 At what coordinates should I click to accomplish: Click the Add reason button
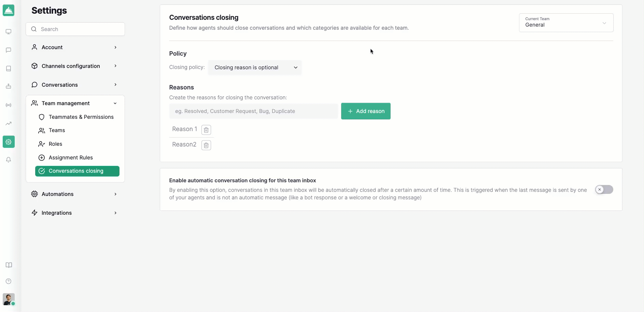click(366, 111)
